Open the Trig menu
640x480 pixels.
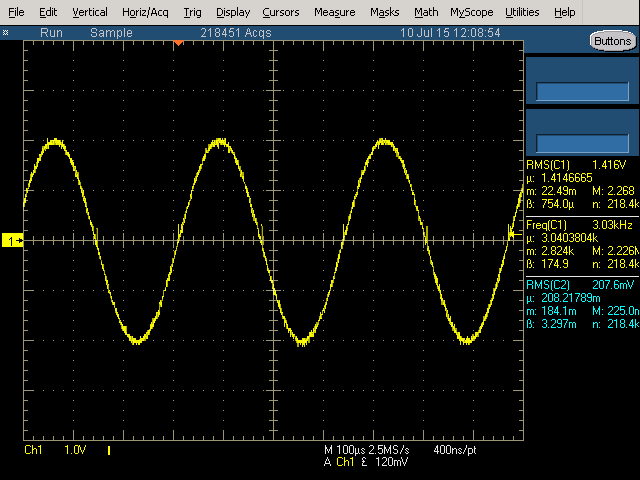click(x=192, y=12)
